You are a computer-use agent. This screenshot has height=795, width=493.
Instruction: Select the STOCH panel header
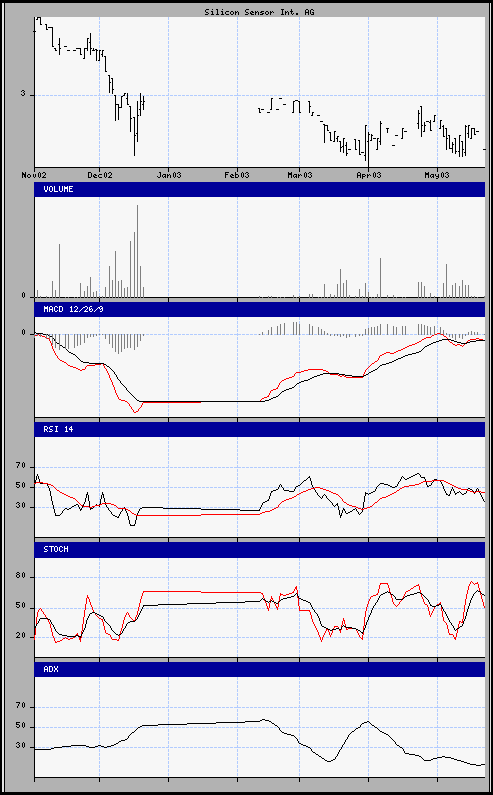[x=260, y=549]
